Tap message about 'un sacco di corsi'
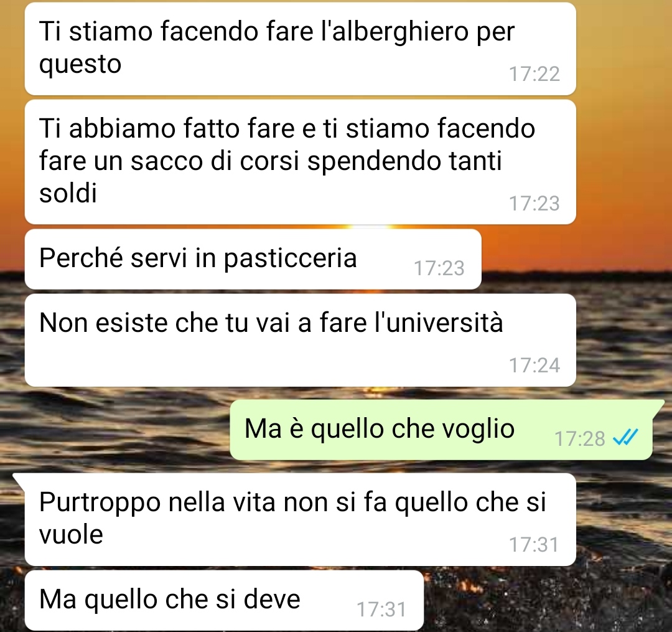 [x=300, y=162]
